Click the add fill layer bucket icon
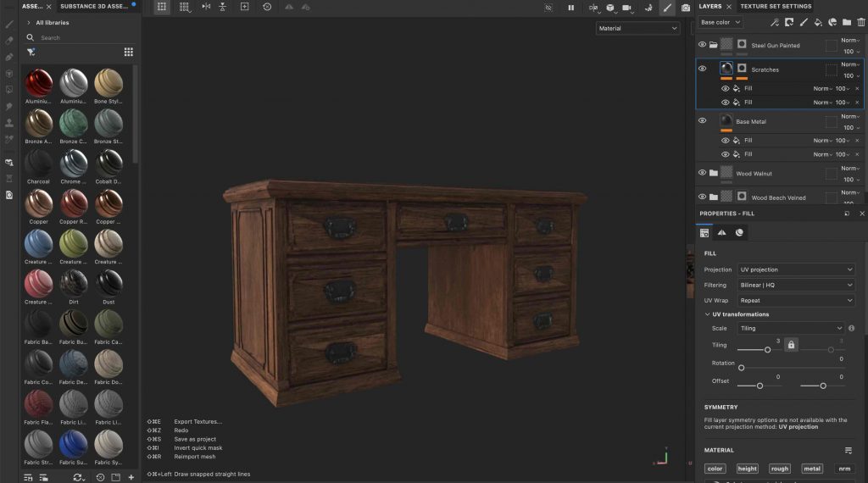This screenshot has height=483, width=868. click(818, 23)
